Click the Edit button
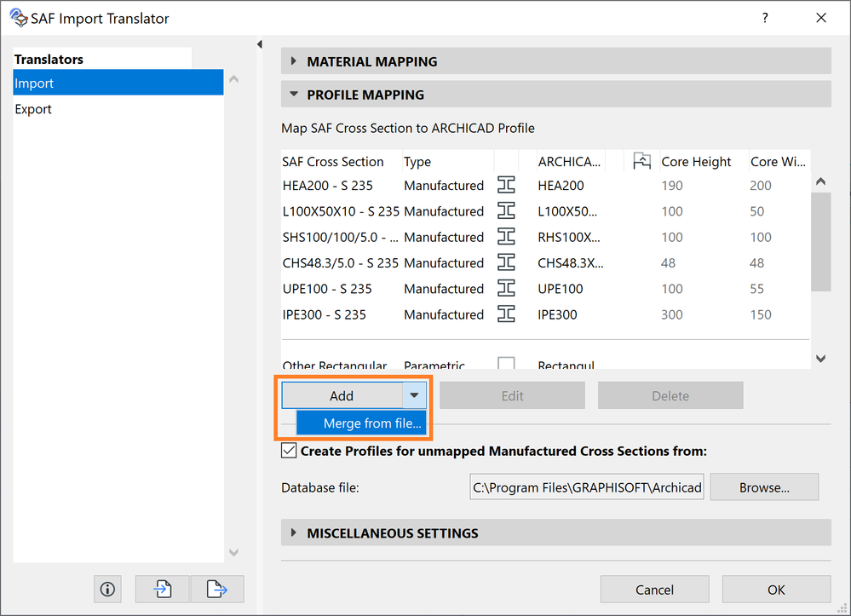The height and width of the screenshot is (616, 851). [512, 395]
